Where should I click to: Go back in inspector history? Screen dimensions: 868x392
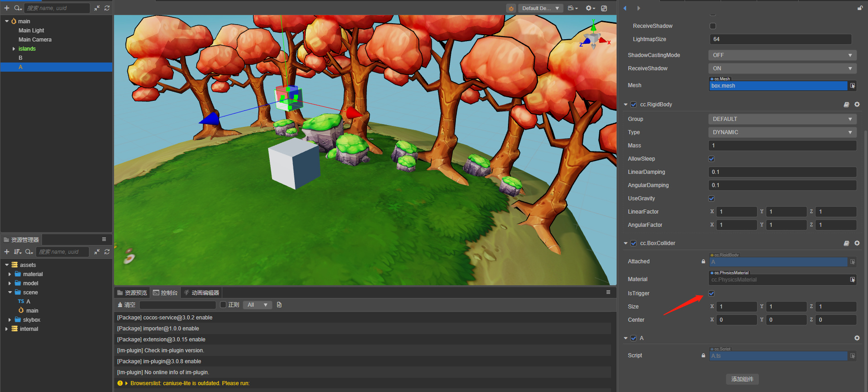pyautogui.click(x=625, y=8)
